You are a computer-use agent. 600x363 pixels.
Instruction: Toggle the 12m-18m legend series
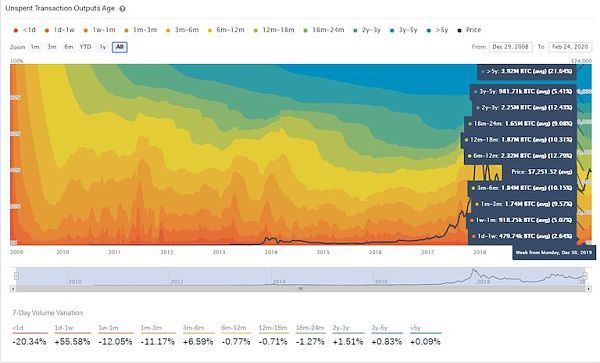(x=274, y=30)
